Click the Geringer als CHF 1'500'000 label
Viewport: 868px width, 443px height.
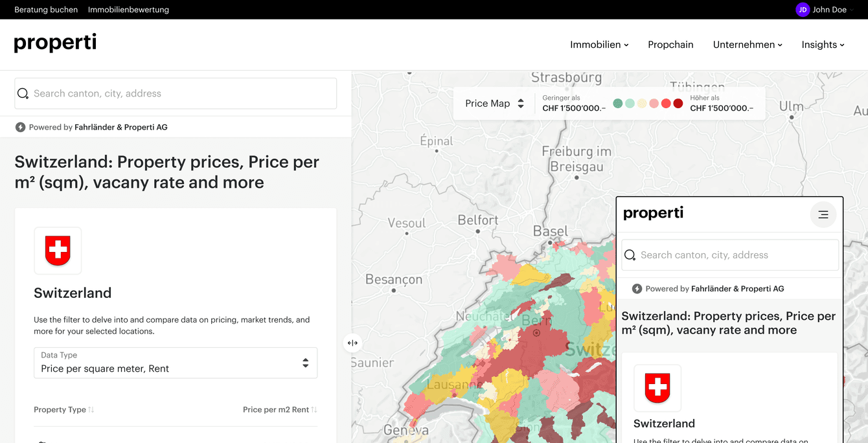coord(574,104)
